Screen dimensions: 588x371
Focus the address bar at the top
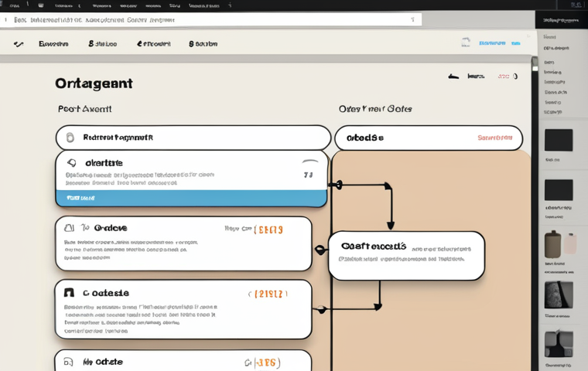pyautogui.click(x=210, y=20)
